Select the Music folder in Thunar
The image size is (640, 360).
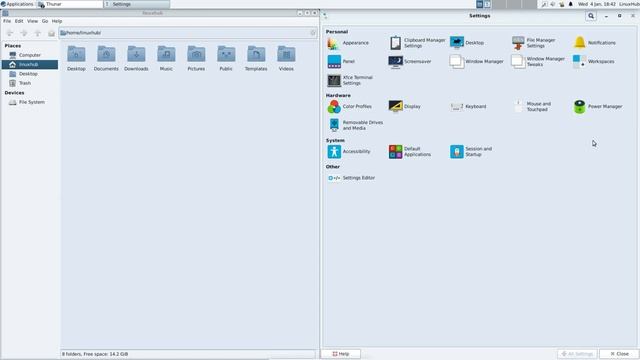tap(166, 58)
